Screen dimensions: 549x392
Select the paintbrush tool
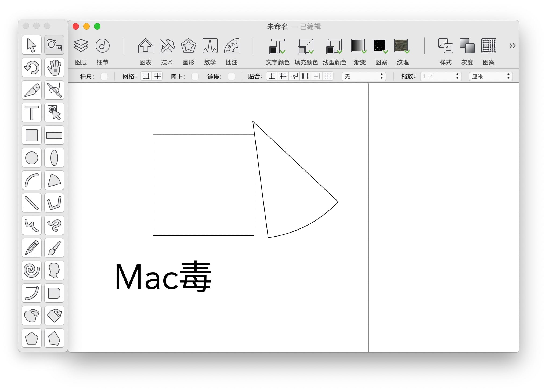point(54,248)
